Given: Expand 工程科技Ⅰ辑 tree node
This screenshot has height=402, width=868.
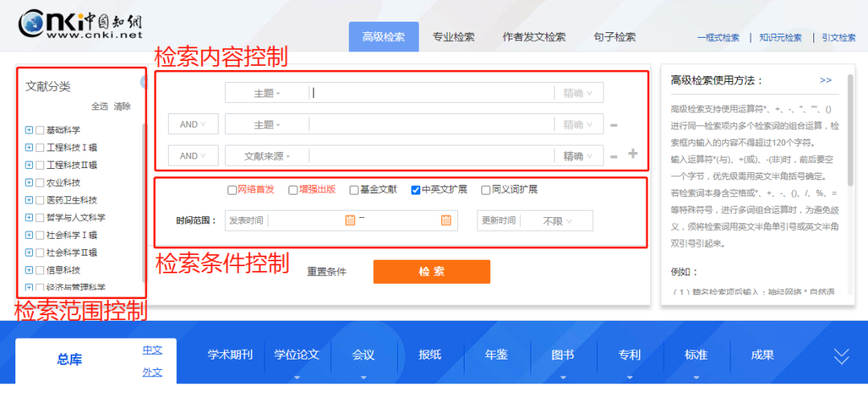Looking at the screenshot, I should [x=29, y=148].
